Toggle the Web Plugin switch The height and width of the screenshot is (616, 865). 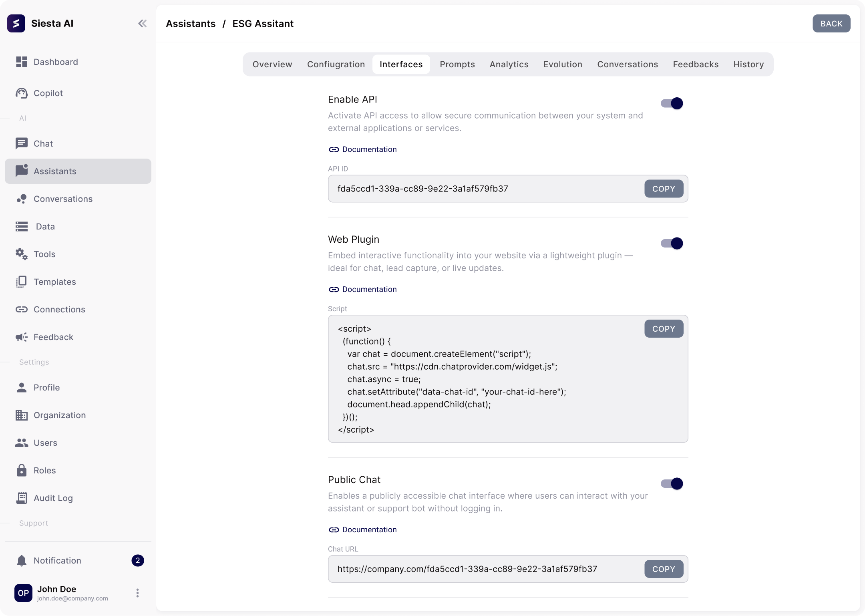(672, 243)
